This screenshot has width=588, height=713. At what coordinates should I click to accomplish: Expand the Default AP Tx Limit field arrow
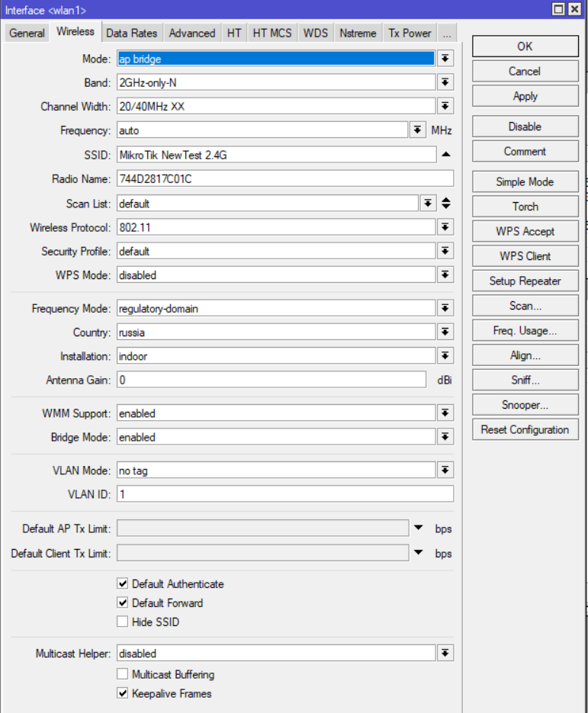(x=419, y=528)
